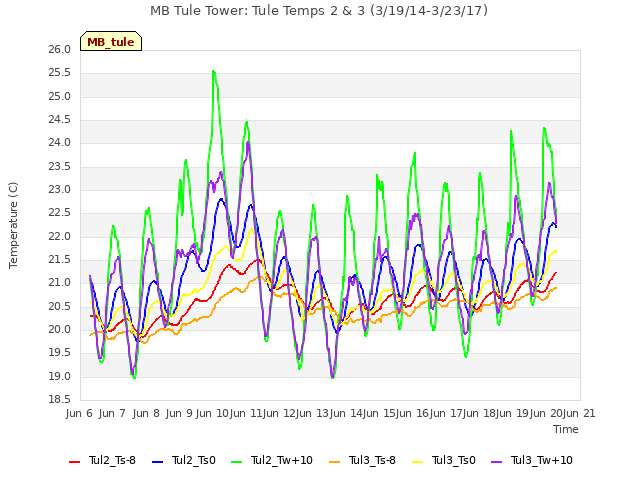Image resolution: width=640 pixels, height=480 pixels.
Task: Click the Jun 15 x-axis label
Action: [x=379, y=413]
